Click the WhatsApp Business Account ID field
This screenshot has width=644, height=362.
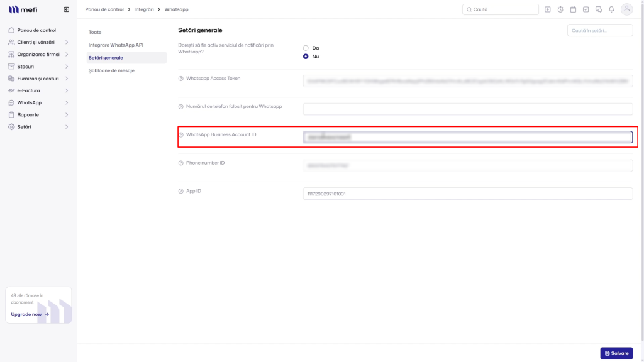point(468,137)
